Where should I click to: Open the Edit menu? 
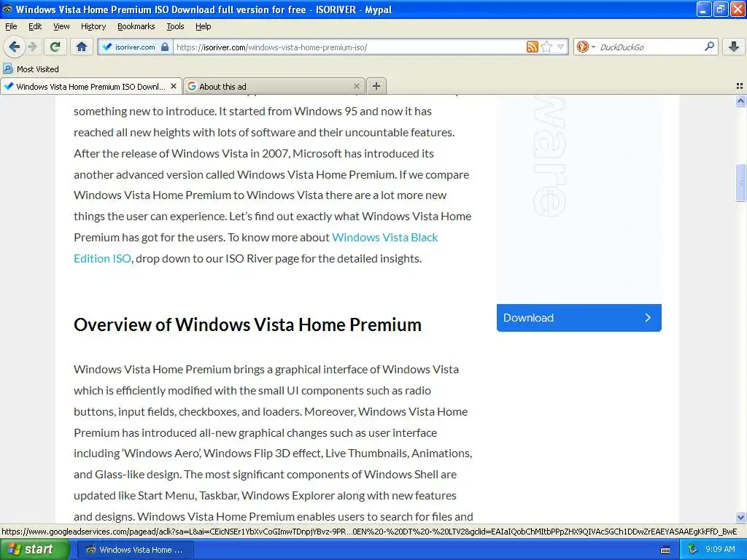tap(35, 26)
